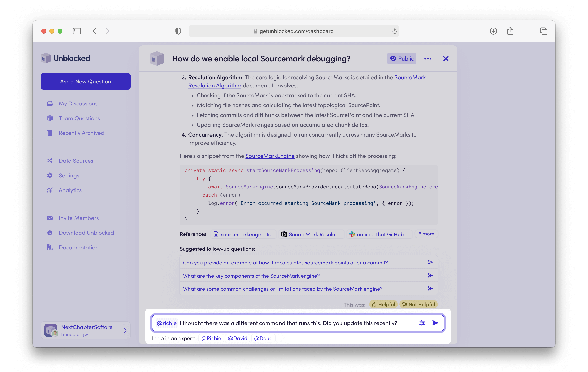This screenshot has height=372, width=588.
Task: Send the common challenges follow-up arrow
Action: pos(430,288)
